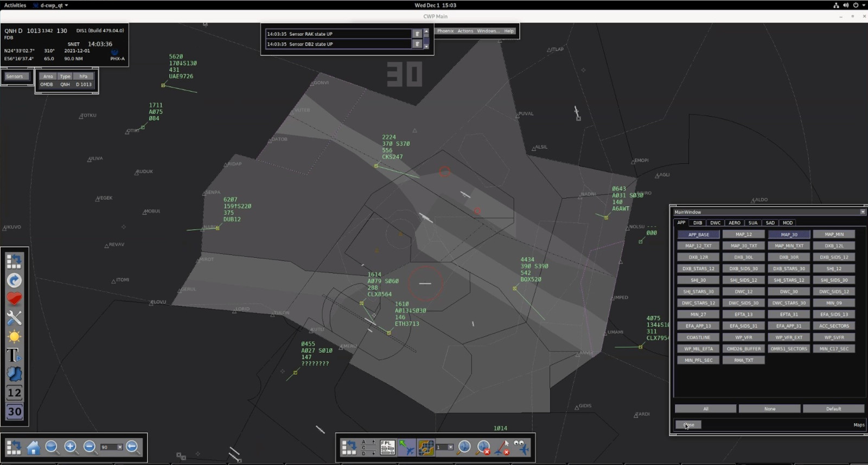Toggle the green arrow aircraft vector icon
Viewport: 868px width, 465px height.
[x=407, y=447]
